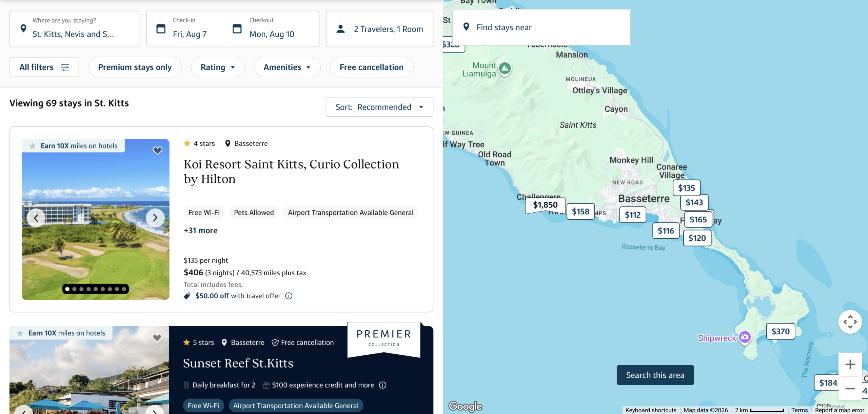Select the Mount Liamuiga map marker

(x=505, y=68)
